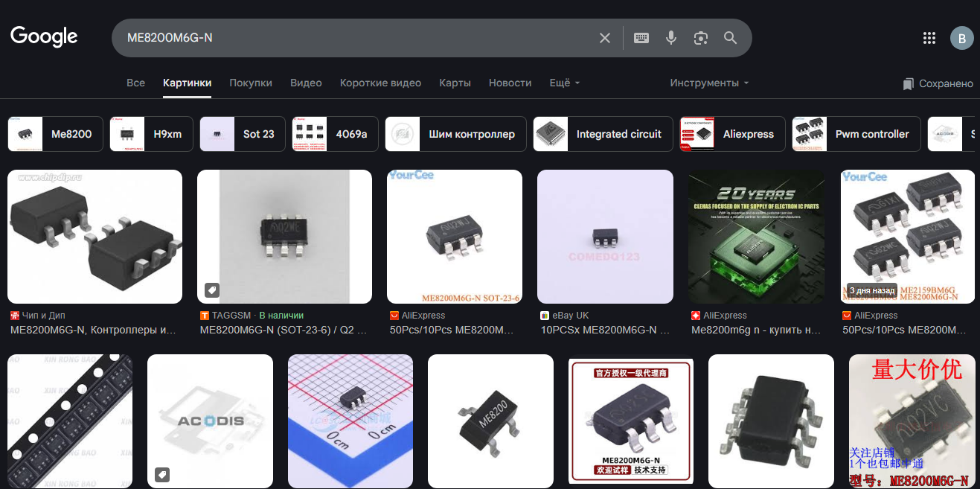
Task: Open the Новости tab
Action: (x=510, y=83)
